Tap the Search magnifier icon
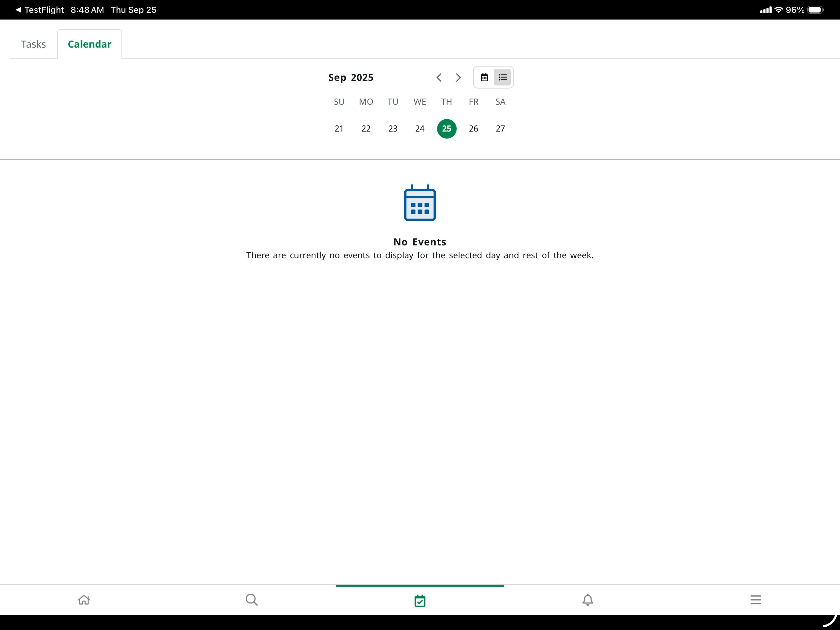The image size is (840, 630). point(252,600)
